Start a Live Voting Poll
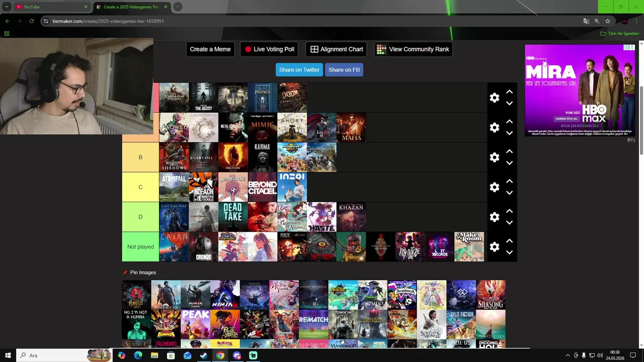644x362 pixels. (269, 49)
